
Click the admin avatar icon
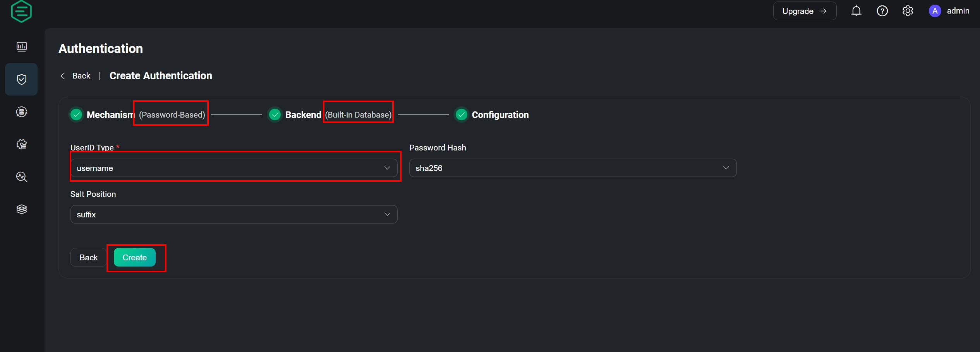935,11
